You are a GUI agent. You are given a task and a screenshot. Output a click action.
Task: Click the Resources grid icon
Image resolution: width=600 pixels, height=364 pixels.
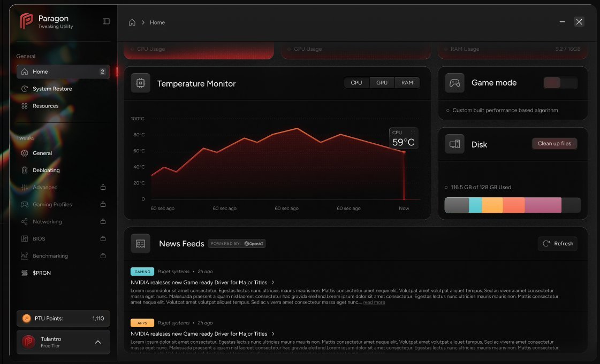[25, 106]
